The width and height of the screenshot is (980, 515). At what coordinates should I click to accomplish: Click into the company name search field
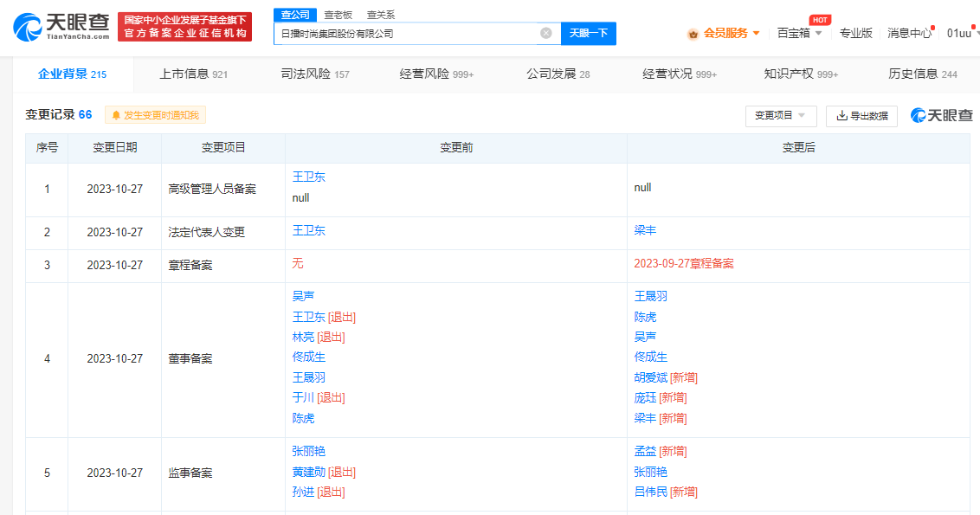pos(407,34)
